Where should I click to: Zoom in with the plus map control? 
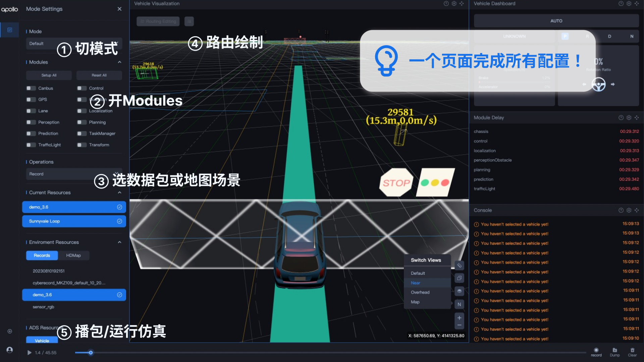[459, 318]
